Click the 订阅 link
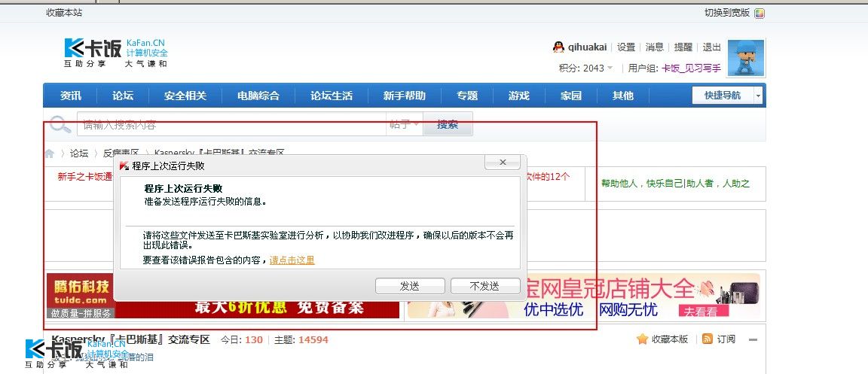Viewport: 868px width, 374px height. pos(726,339)
